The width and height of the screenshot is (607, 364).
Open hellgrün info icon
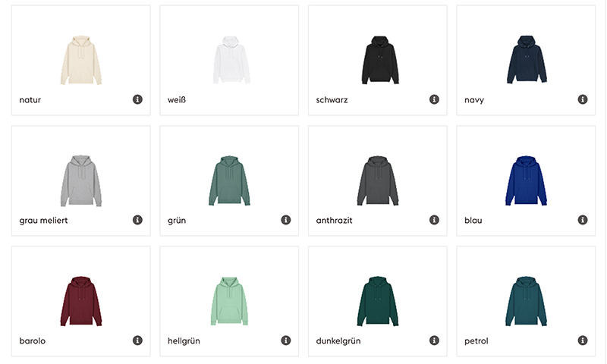(x=286, y=340)
